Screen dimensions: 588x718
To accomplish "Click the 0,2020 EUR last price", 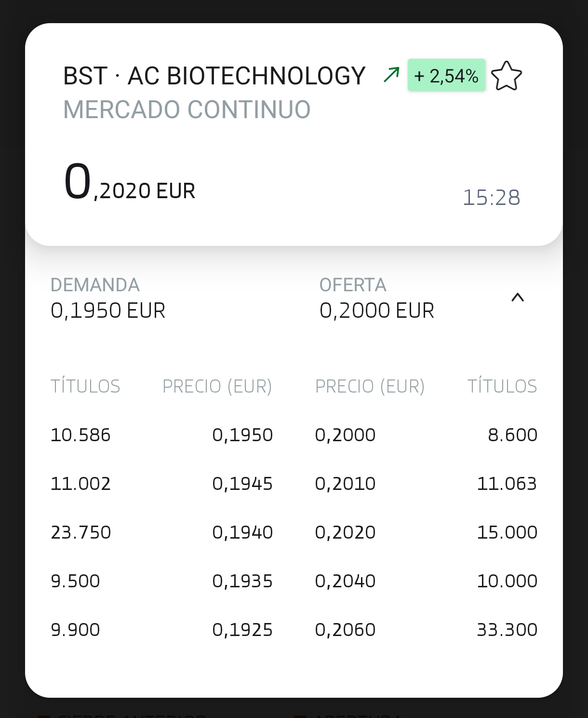I will (129, 183).
